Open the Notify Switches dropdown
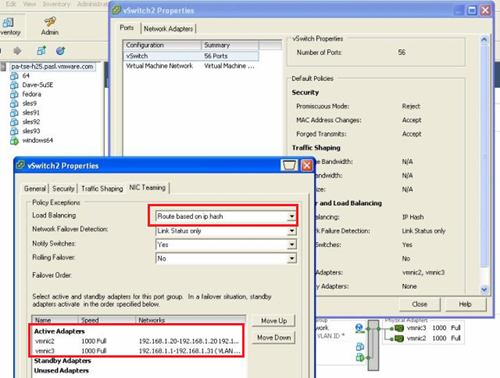 click(292, 245)
